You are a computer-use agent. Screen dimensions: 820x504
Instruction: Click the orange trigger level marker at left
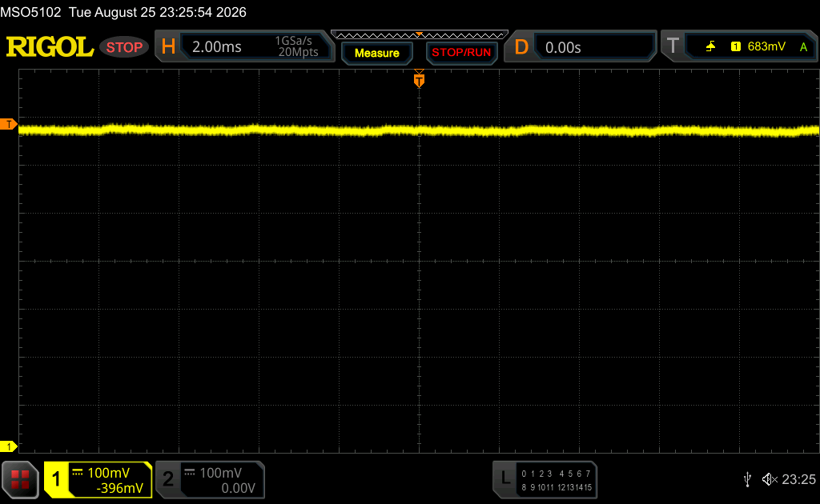click(x=8, y=124)
